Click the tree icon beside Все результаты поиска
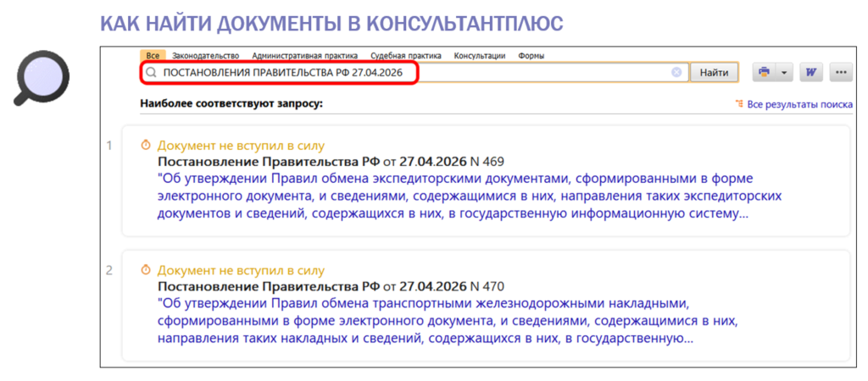 point(739,103)
